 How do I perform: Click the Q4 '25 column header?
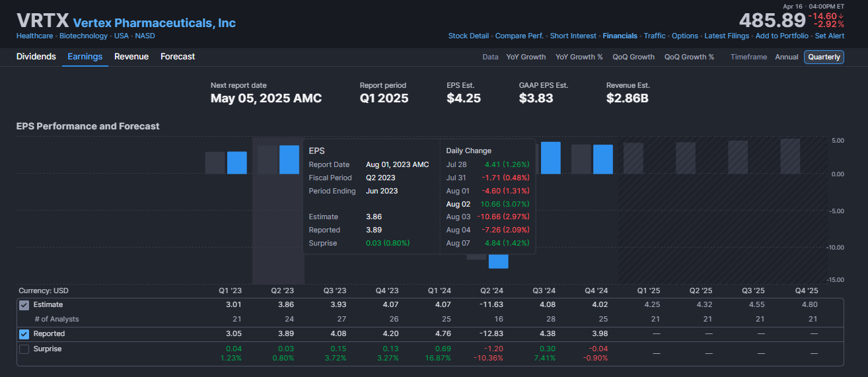pyautogui.click(x=805, y=291)
